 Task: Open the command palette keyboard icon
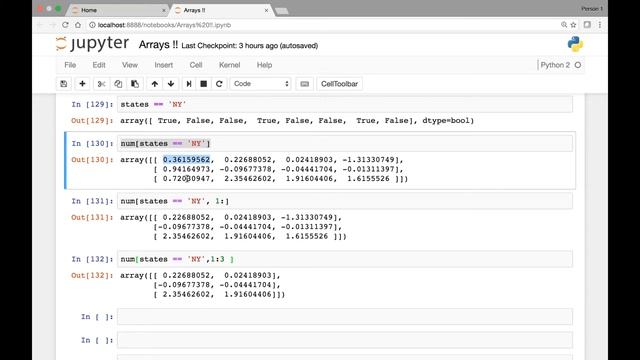pos(304,84)
